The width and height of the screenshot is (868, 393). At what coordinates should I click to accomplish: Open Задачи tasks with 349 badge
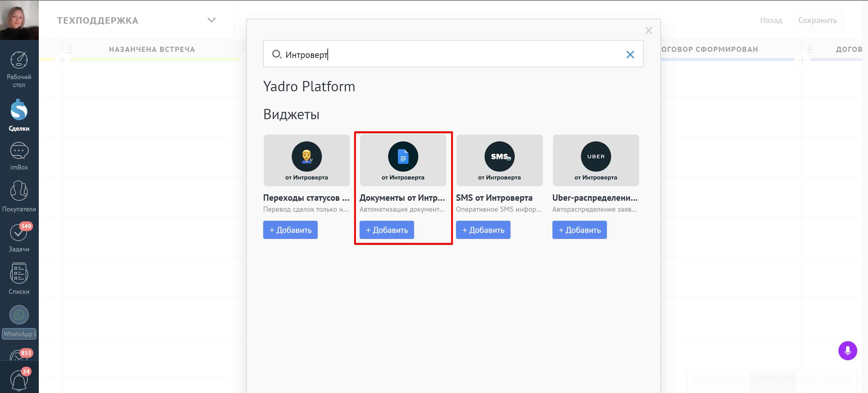click(19, 237)
